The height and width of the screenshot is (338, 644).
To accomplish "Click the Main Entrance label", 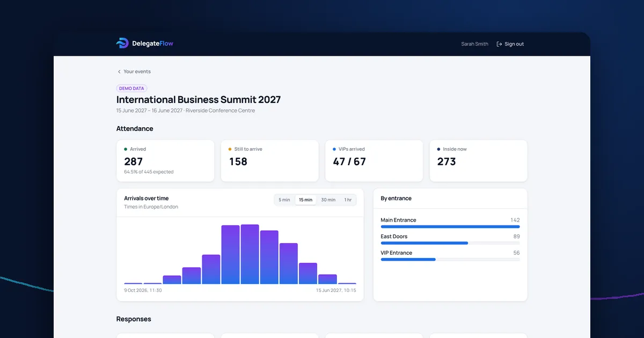I will coord(398,220).
